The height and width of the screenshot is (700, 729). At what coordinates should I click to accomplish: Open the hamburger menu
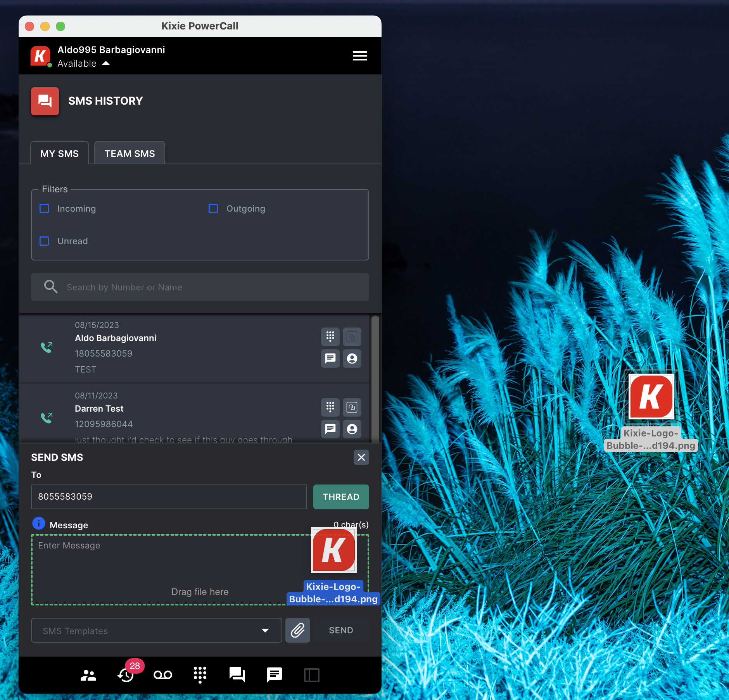[x=359, y=56]
